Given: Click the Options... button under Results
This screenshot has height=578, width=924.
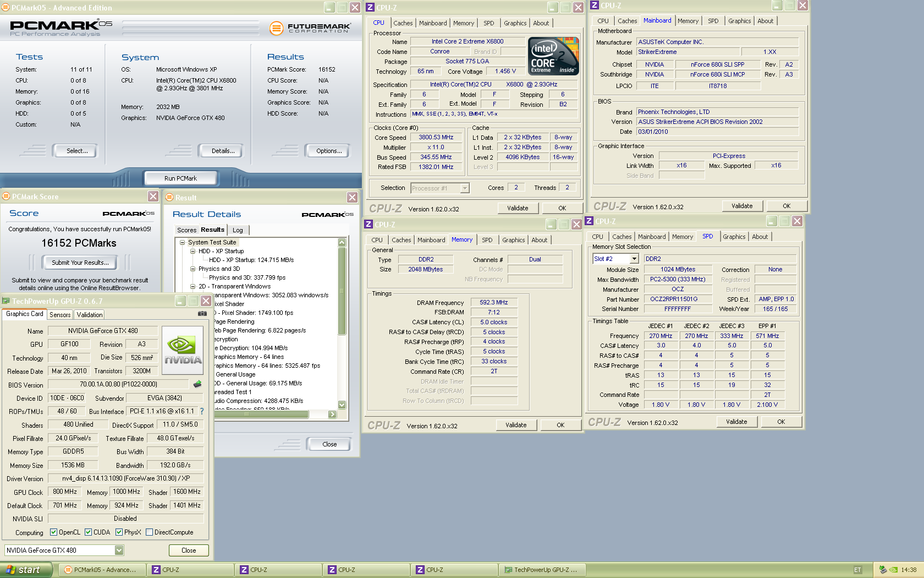Looking at the screenshot, I should click(x=329, y=151).
